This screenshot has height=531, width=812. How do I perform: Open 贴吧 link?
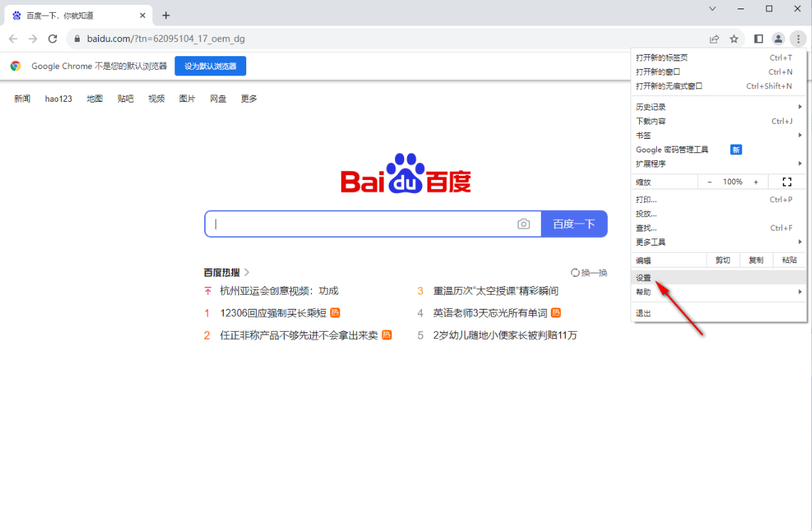(x=125, y=98)
